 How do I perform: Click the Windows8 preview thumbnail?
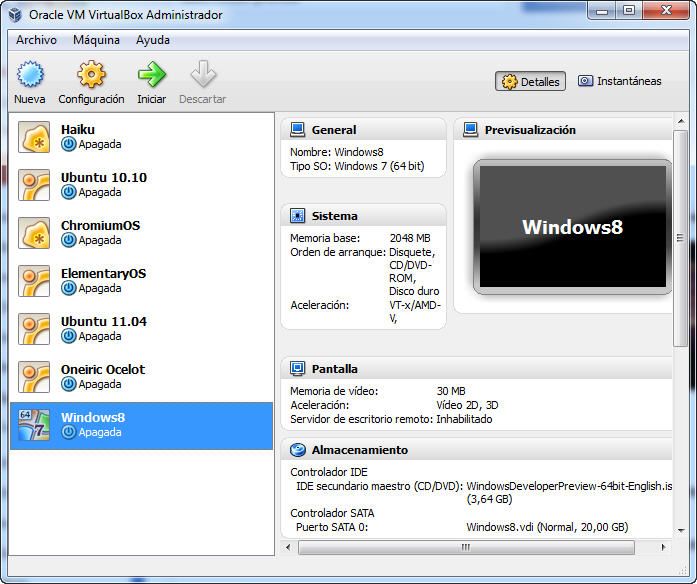(572, 227)
